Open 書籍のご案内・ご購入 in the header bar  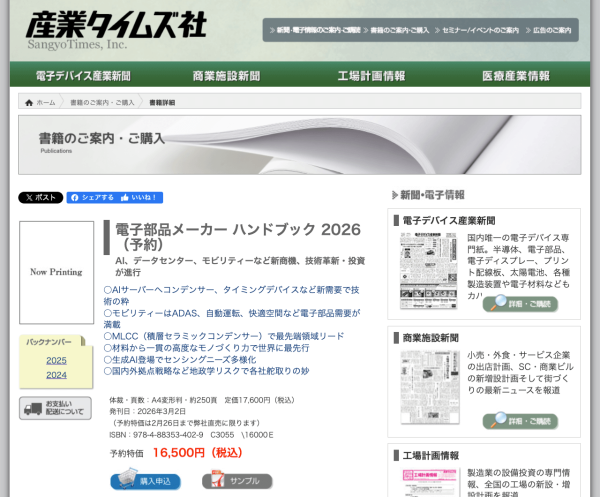point(396,30)
